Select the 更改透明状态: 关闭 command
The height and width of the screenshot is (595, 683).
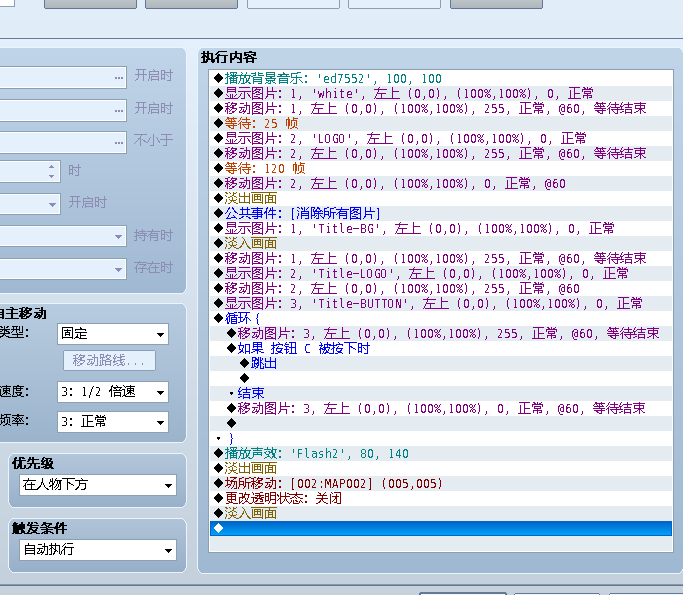pos(441,498)
